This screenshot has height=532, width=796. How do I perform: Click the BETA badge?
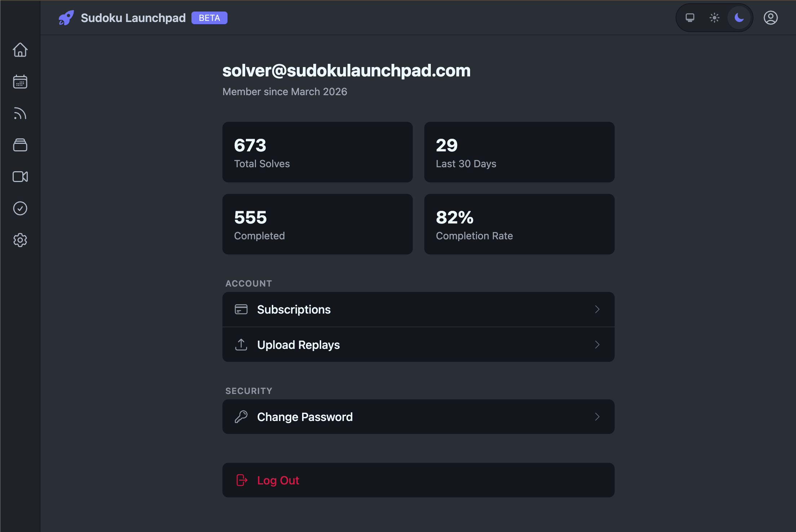[x=209, y=18]
